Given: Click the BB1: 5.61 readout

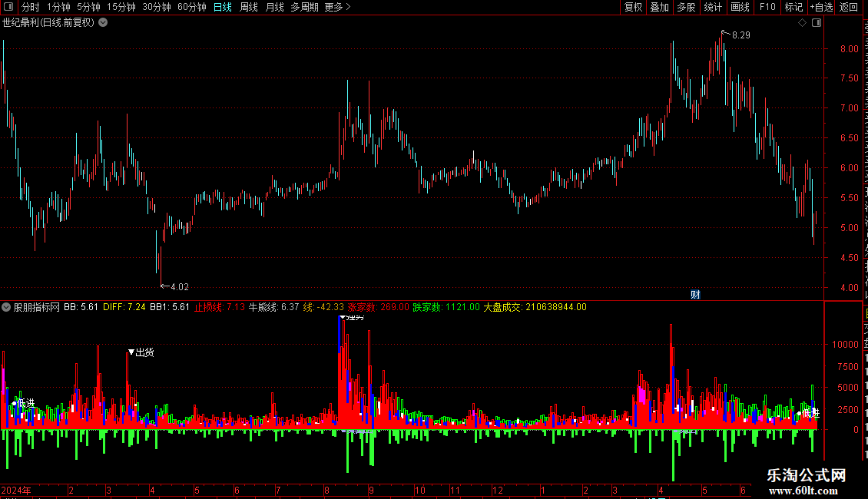Looking at the screenshot, I should pyautogui.click(x=170, y=307).
